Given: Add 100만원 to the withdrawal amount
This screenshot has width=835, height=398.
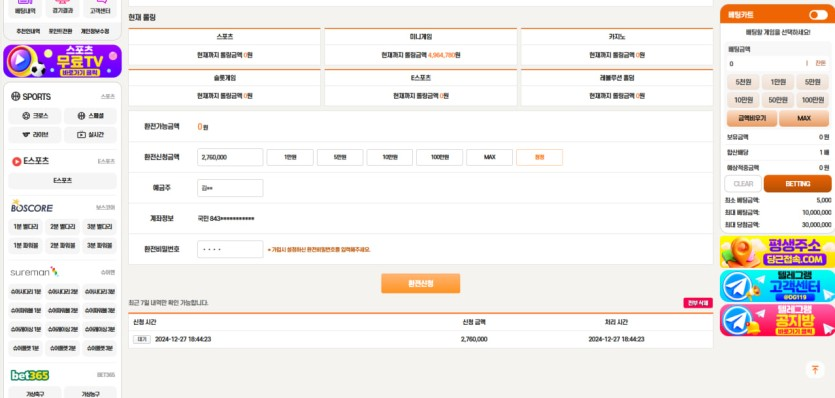Looking at the screenshot, I should (439, 157).
